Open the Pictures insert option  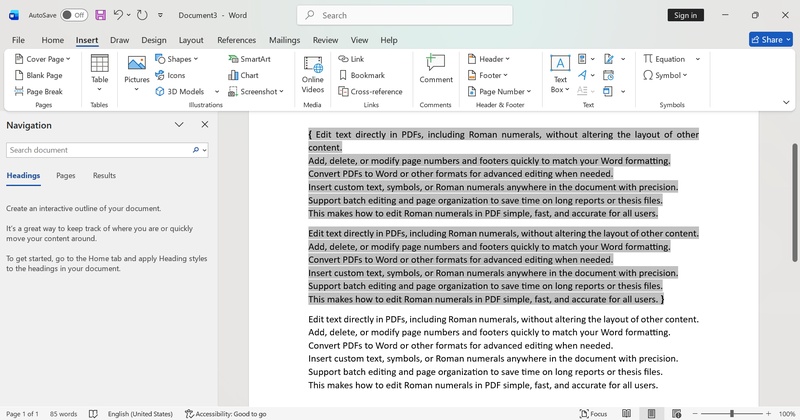click(x=137, y=70)
